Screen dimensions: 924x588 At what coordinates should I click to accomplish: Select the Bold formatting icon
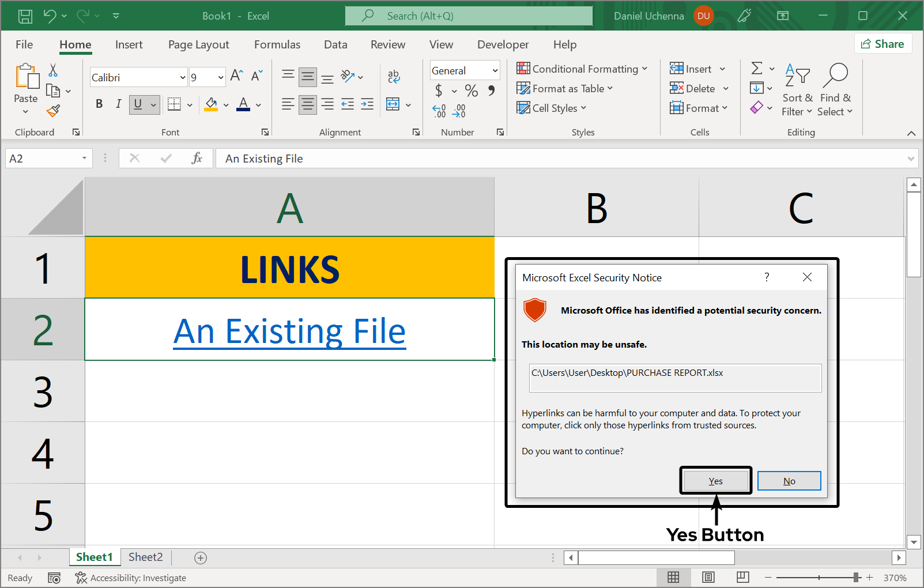click(99, 104)
